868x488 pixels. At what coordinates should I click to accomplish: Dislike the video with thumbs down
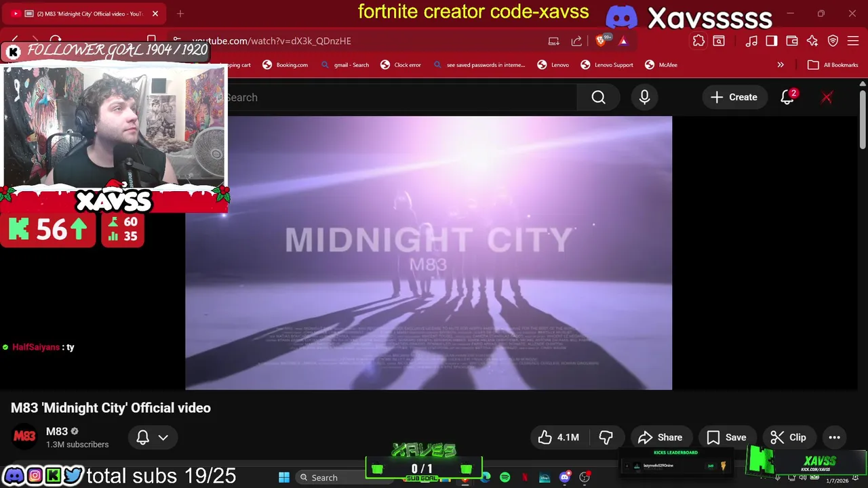click(606, 438)
